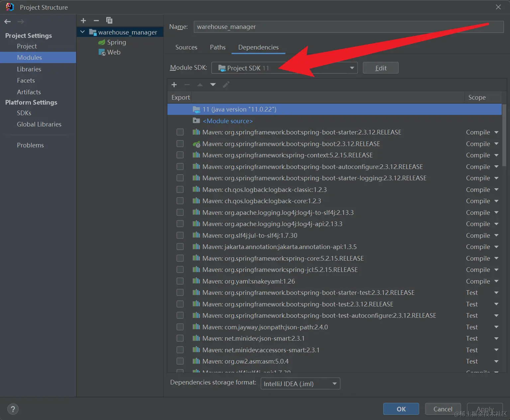
Task: Click the warehouse_manager module folder icon
Action: point(93,32)
